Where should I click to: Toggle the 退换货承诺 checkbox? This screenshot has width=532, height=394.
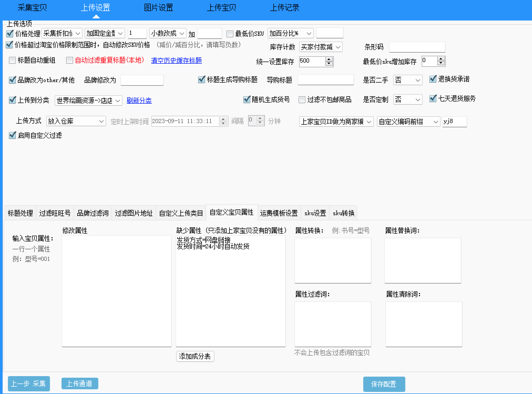(x=433, y=79)
